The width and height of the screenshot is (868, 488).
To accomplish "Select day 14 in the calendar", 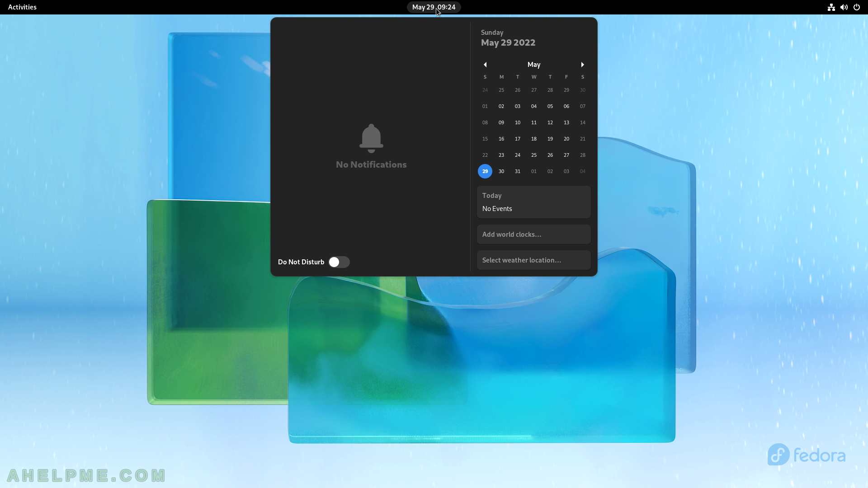I will (583, 122).
